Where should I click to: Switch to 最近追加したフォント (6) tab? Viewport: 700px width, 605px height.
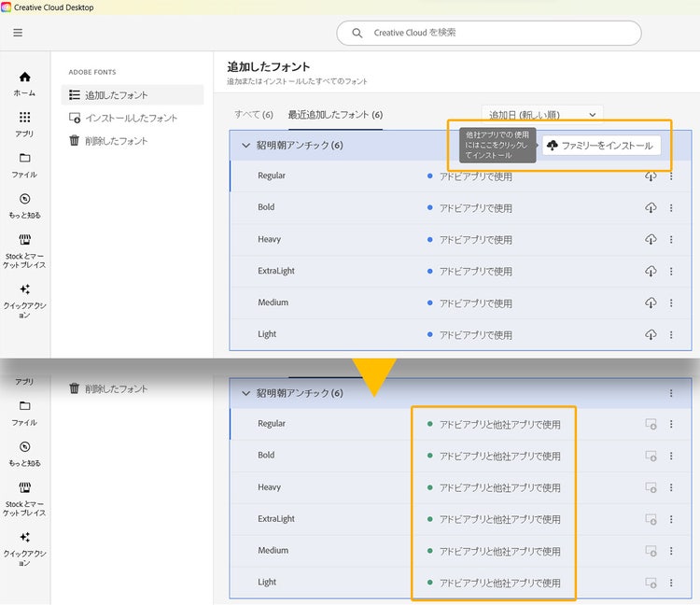335,115
